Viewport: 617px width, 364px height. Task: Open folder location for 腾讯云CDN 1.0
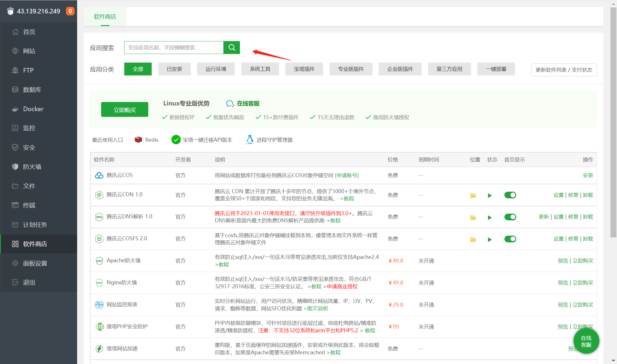pos(473,195)
